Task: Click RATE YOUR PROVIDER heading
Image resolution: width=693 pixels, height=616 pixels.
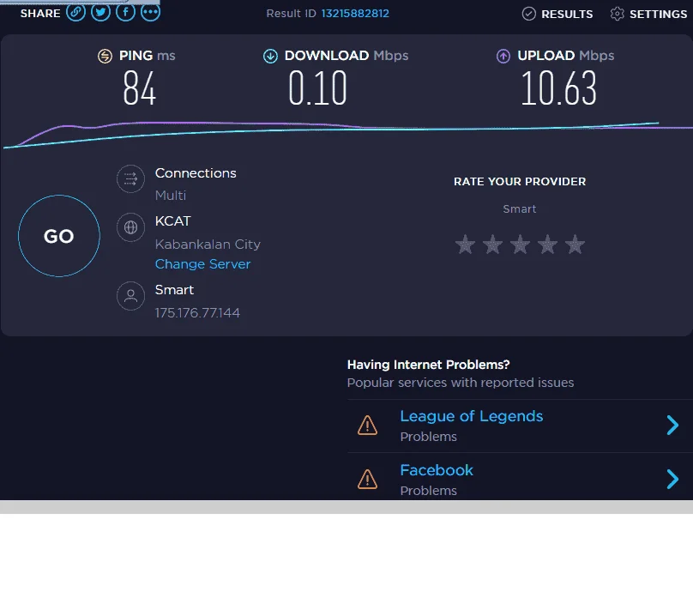Action: [520, 182]
